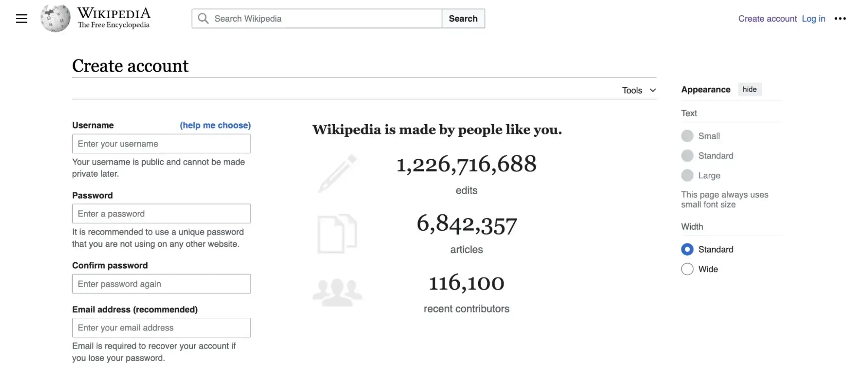This screenshot has height=369, width=868.
Task: Expand the Tools dropdown menu
Action: pos(639,90)
